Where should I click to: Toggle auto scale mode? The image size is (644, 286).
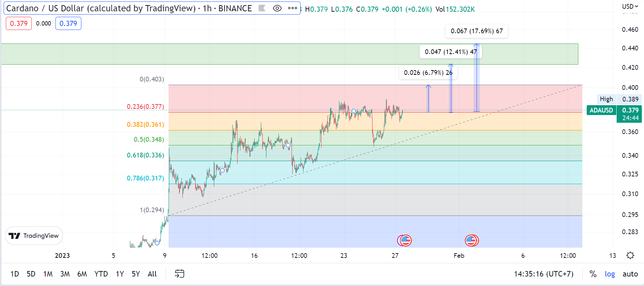point(630,274)
